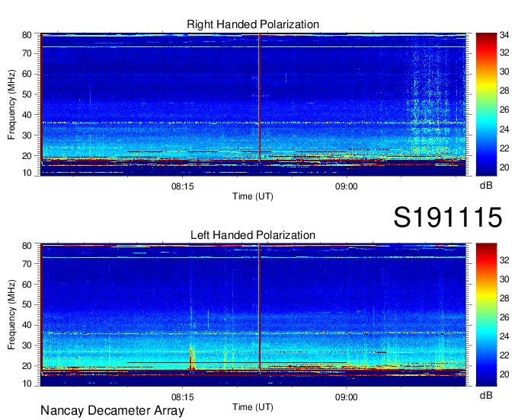
Task: Click the 22 value on lower color scale
Action: (504, 355)
